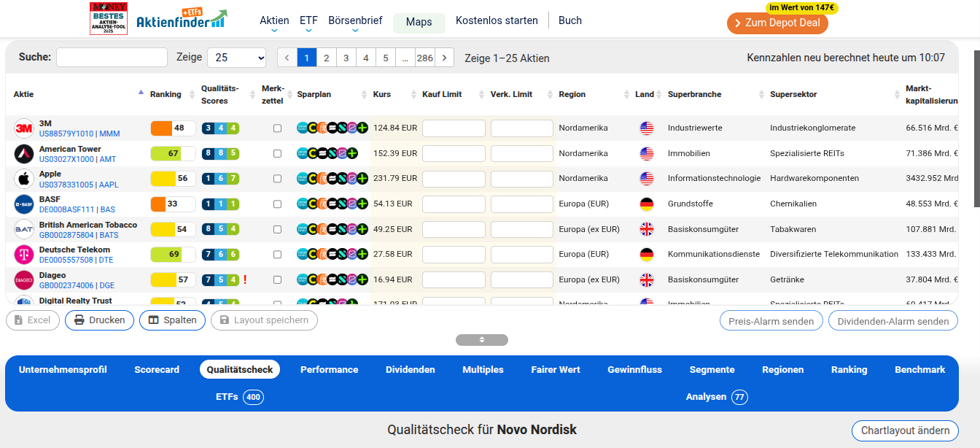Open the Benchmark tab
The height and width of the screenshot is (448, 980).
coord(920,369)
